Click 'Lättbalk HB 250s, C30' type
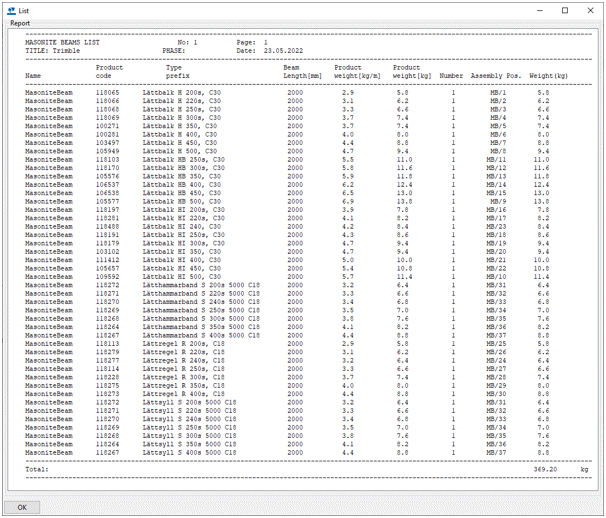Screen dimensions: 606x518 pyautogui.click(x=184, y=160)
